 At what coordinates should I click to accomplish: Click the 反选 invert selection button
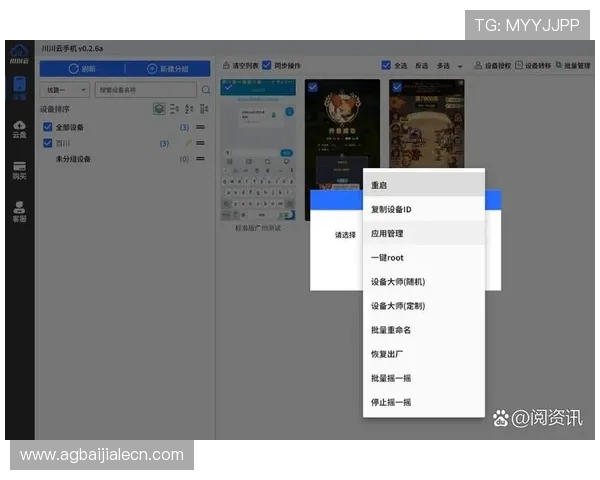point(422,65)
